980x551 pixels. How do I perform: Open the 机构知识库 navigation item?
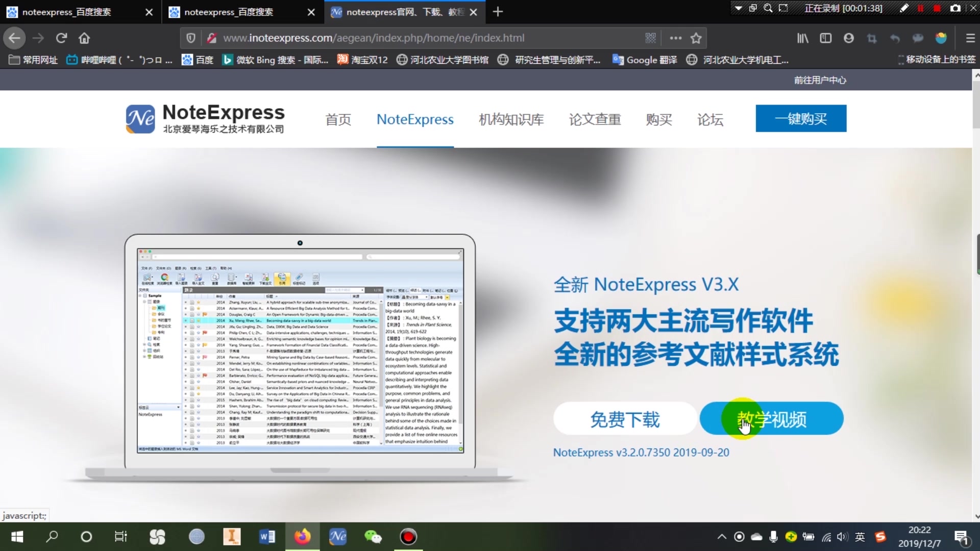511,119
